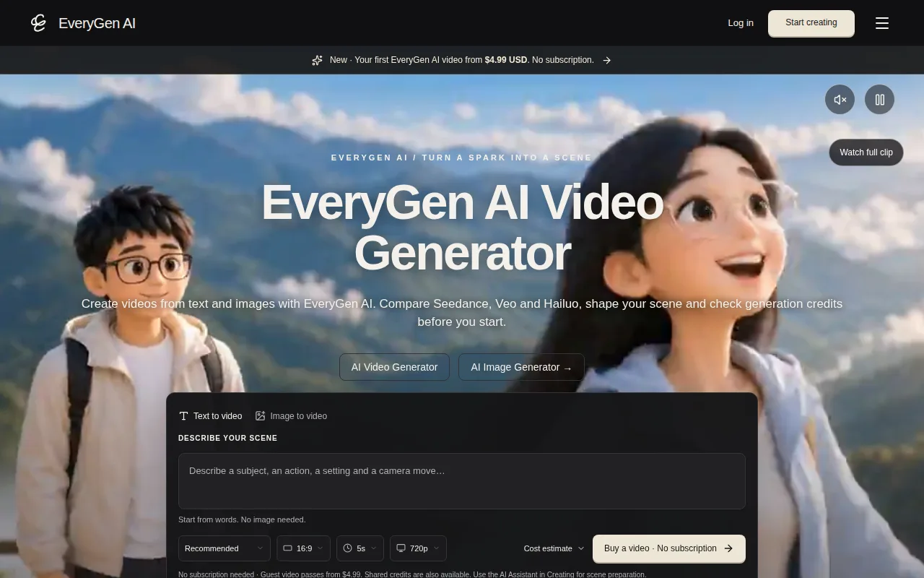Click the 'TURN A SPARK INTO A SCENE' tagline
The height and width of the screenshot is (578, 924).
coord(507,158)
